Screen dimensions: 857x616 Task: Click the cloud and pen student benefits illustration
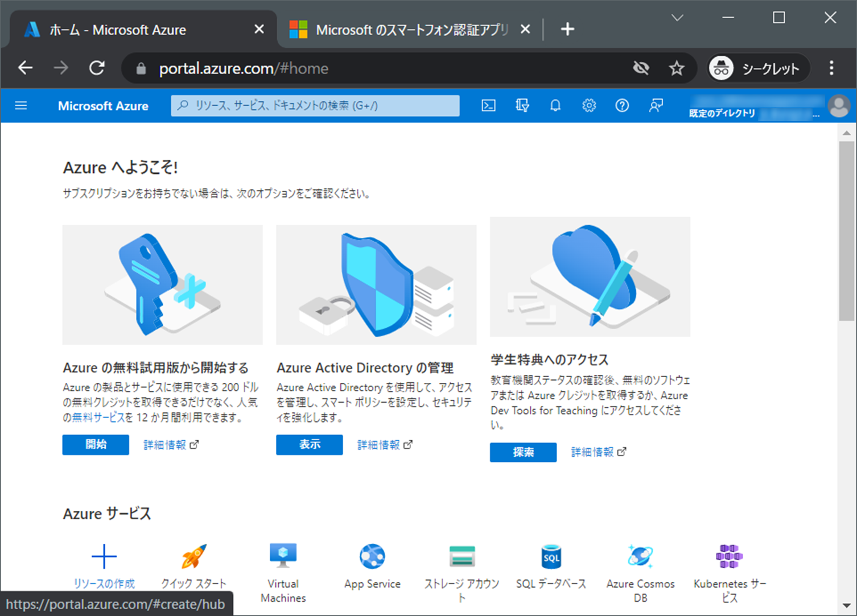(590, 277)
